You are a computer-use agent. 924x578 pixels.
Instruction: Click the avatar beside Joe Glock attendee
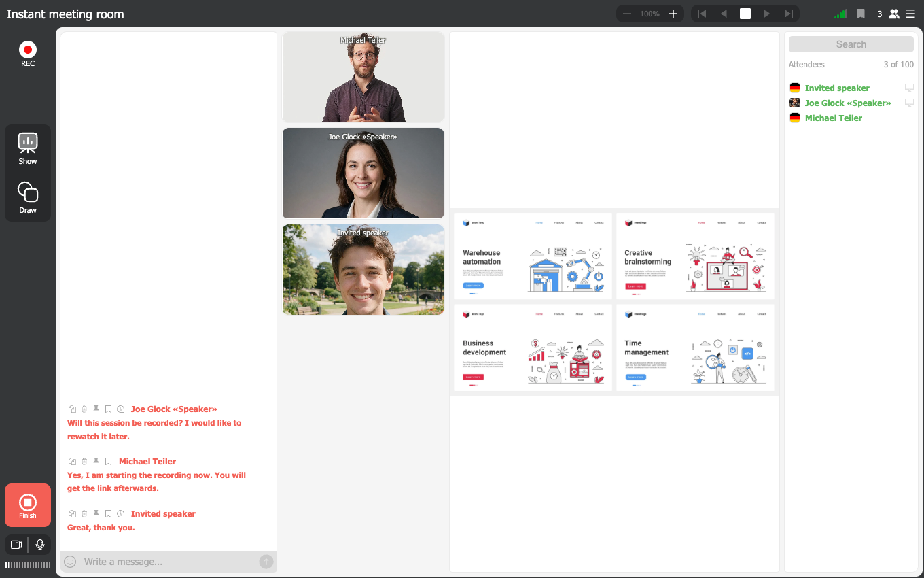pos(795,103)
